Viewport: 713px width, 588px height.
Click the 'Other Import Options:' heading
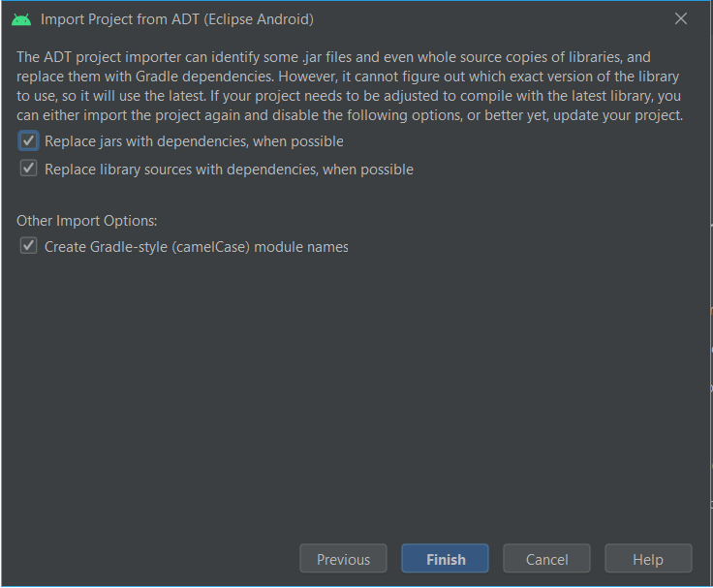[87, 221]
